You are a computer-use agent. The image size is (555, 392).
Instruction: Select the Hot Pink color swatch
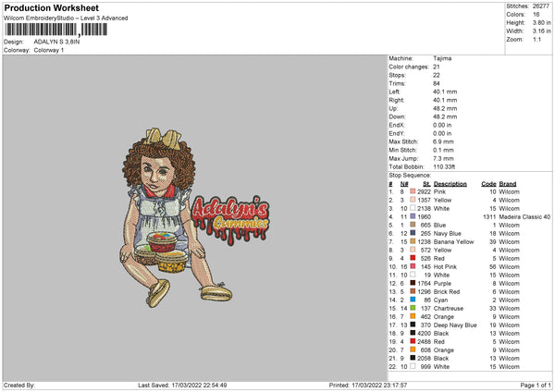(x=413, y=266)
